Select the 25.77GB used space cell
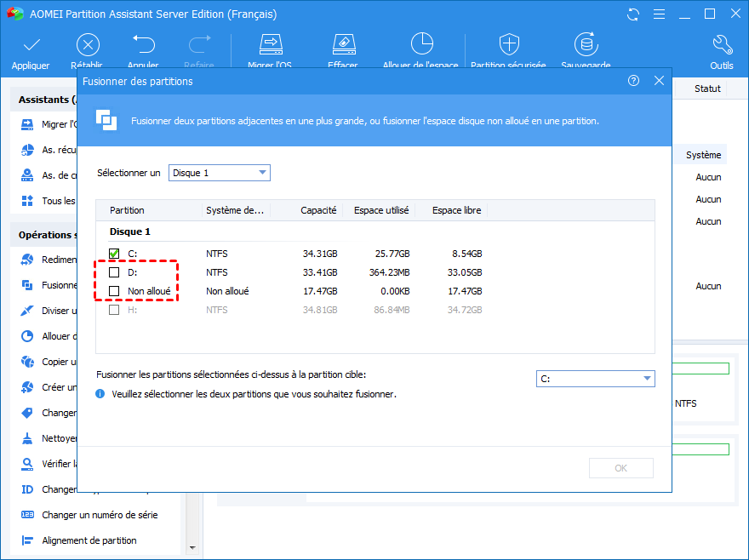The height and width of the screenshot is (560, 749). (x=392, y=254)
